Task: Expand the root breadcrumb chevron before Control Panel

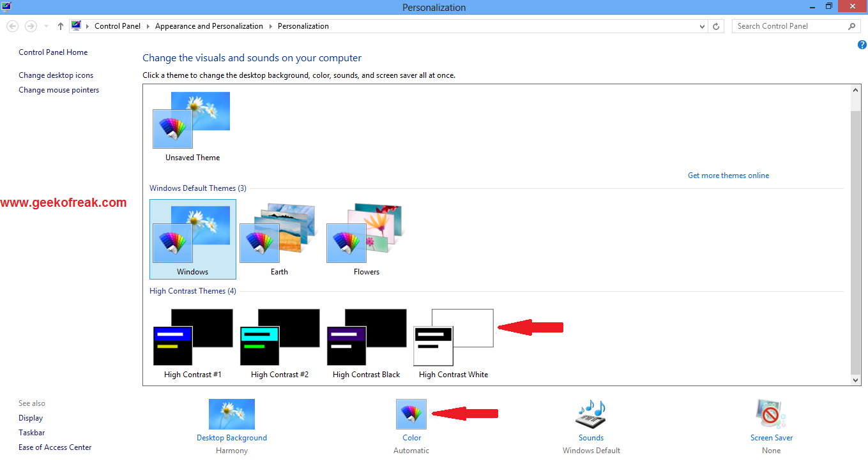Action: [88, 26]
